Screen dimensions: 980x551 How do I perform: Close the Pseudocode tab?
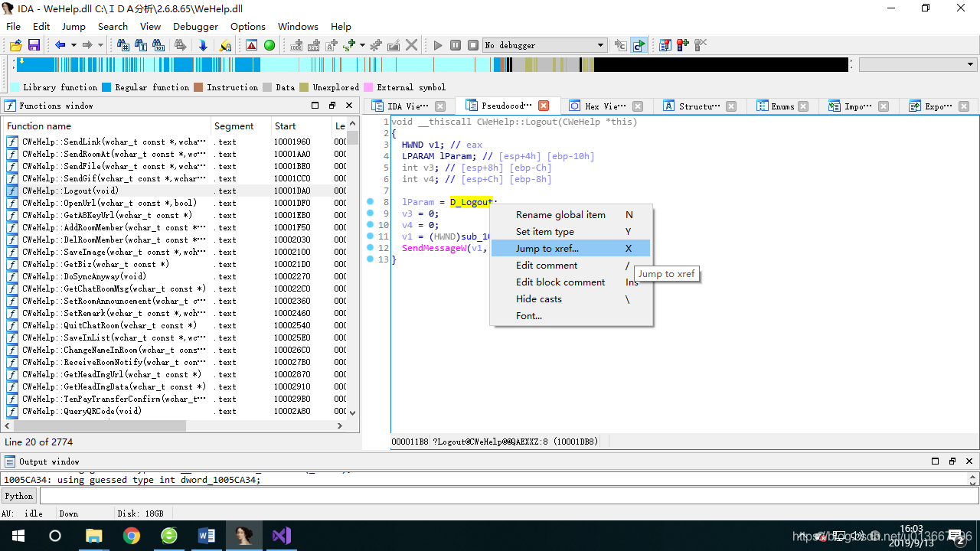click(544, 106)
